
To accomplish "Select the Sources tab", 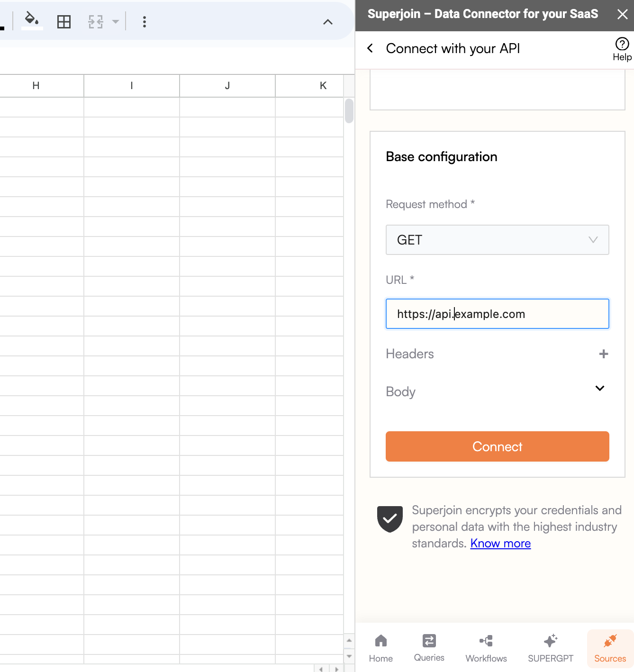I will 610,648.
